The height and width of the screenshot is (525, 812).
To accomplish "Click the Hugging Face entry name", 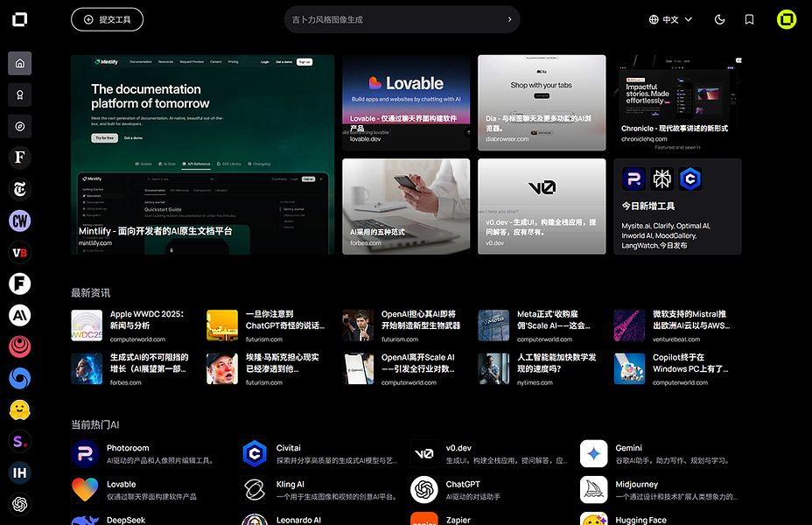I will coord(640,520).
